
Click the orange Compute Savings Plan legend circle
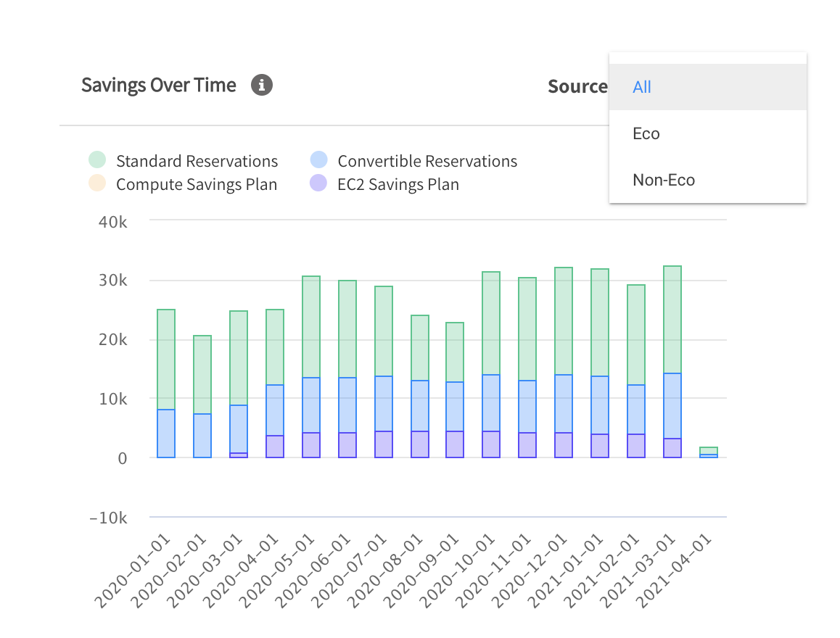(97, 183)
